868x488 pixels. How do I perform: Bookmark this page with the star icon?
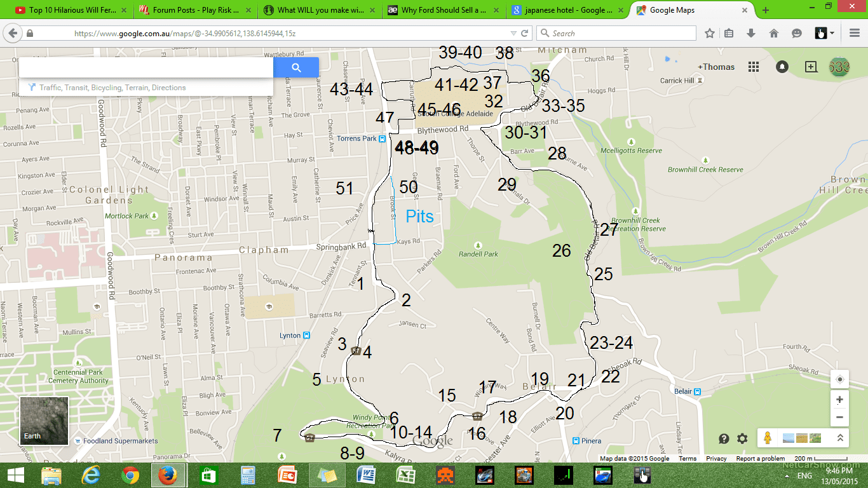tap(710, 34)
